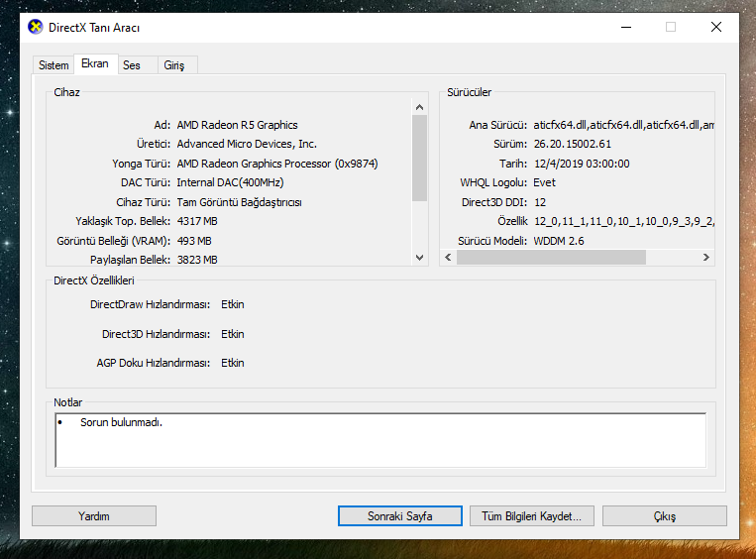Click the date '12/4/2019 03:00:00'

coord(582,164)
